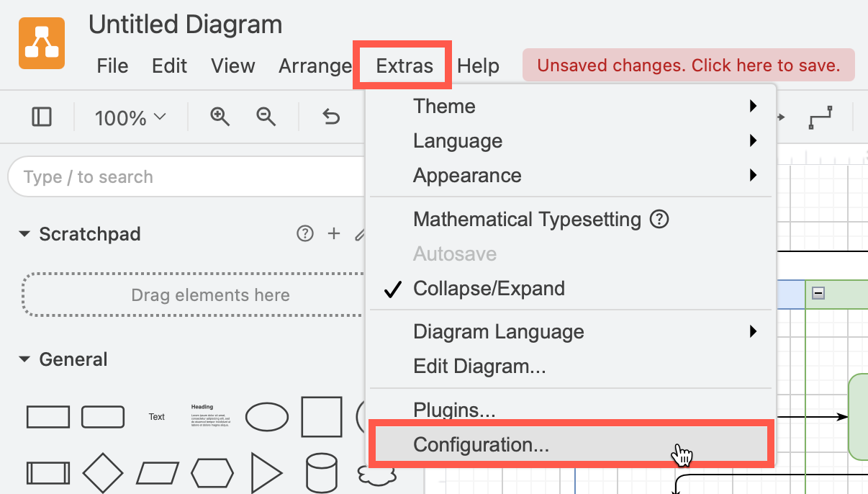
Task: Pick the Rectangle shape in General
Action: pyautogui.click(x=48, y=417)
